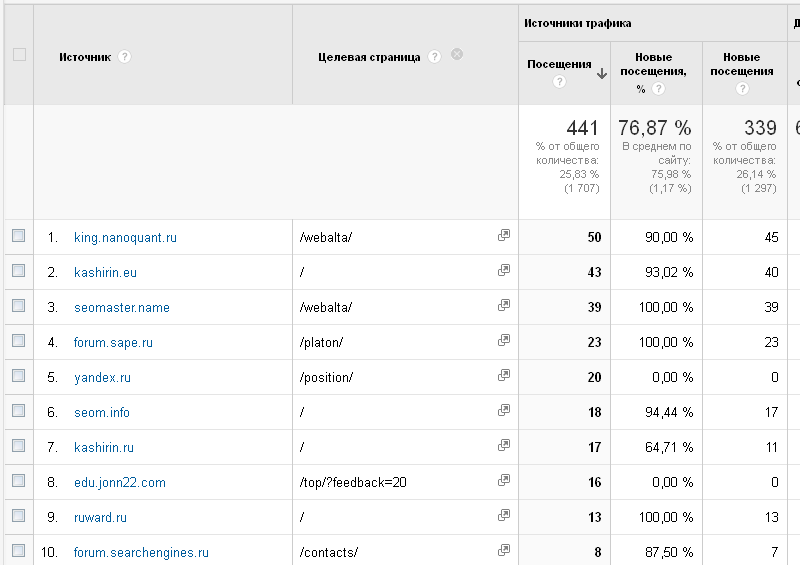Select the 87,50 % cell for forum.searchengines.ru
Screen dimensions: 800x565
coord(669,553)
